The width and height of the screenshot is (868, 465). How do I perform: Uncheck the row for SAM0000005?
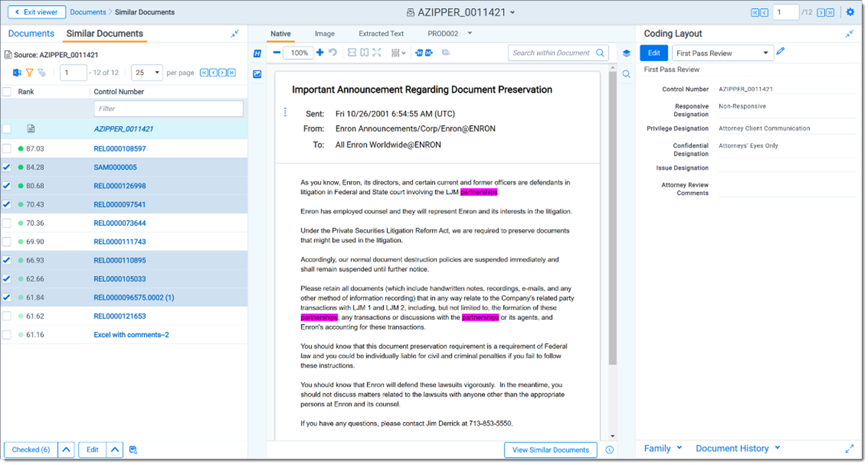point(7,167)
